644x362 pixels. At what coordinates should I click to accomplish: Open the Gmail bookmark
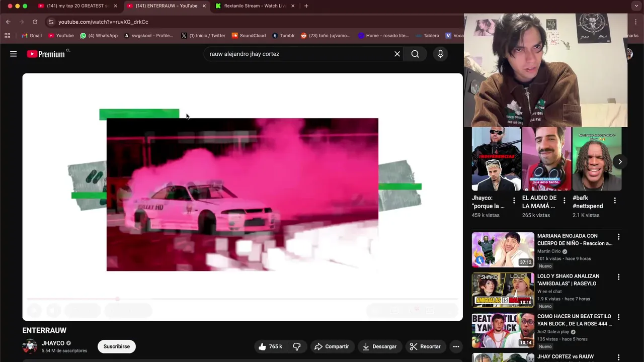[32, 36]
